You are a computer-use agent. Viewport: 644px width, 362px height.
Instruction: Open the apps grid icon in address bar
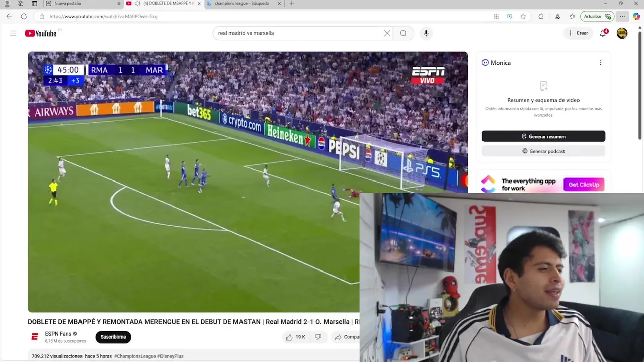tap(496, 16)
